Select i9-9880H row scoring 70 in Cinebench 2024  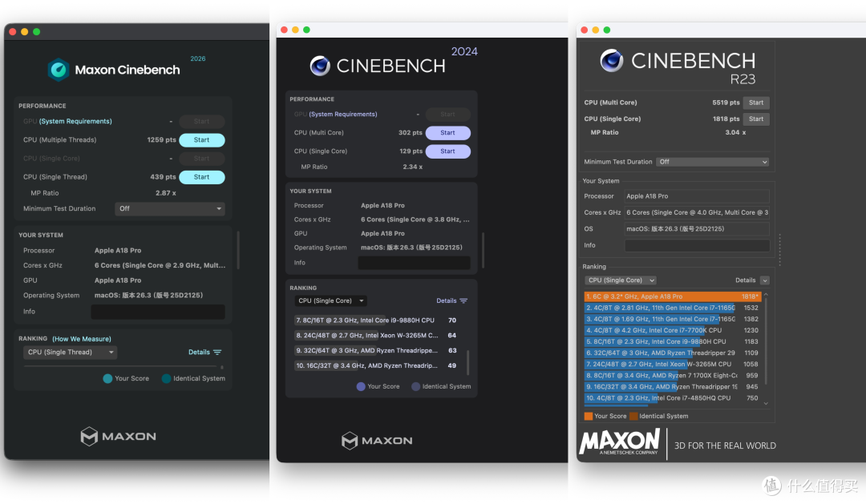pyautogui.click(x=378, y=321)
